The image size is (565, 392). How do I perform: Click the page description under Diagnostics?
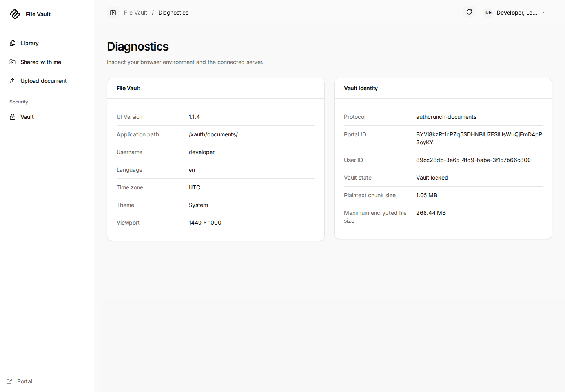[x=185, y=62]
